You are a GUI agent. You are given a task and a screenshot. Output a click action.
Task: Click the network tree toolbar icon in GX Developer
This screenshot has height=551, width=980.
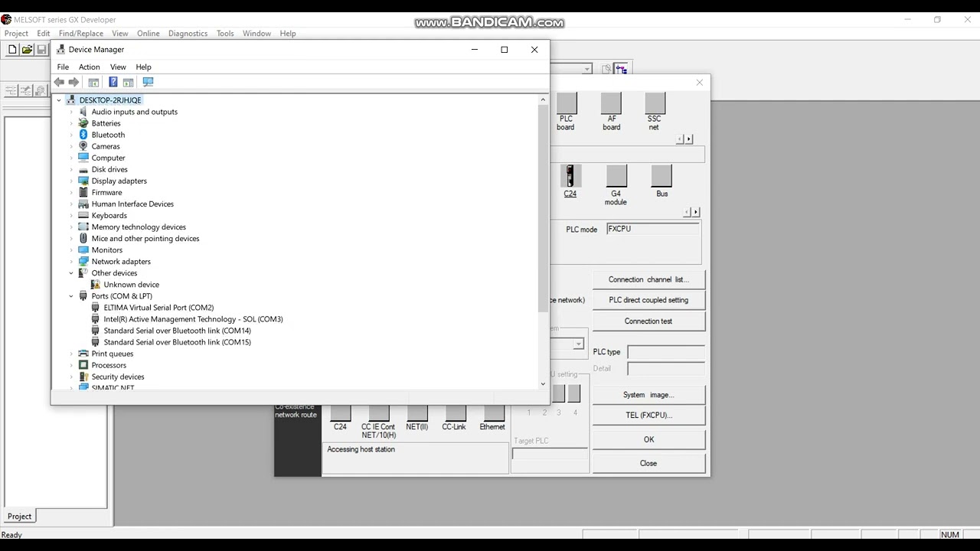click(621, 69)
